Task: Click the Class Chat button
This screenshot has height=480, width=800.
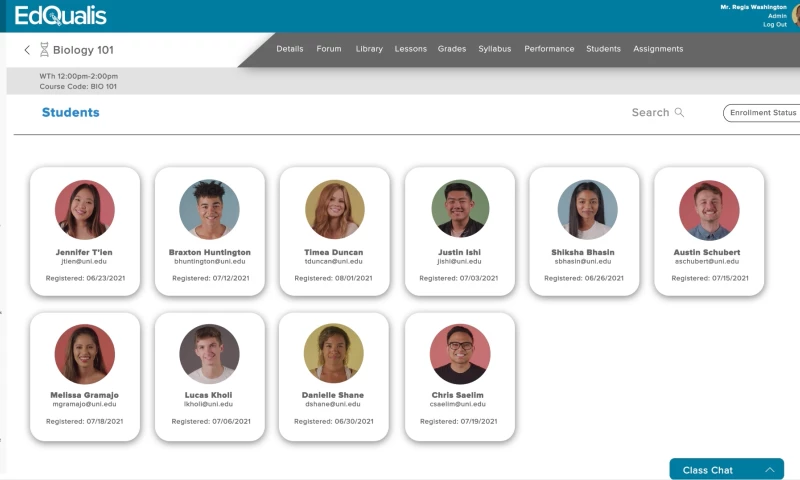Action: click(727, 469)
